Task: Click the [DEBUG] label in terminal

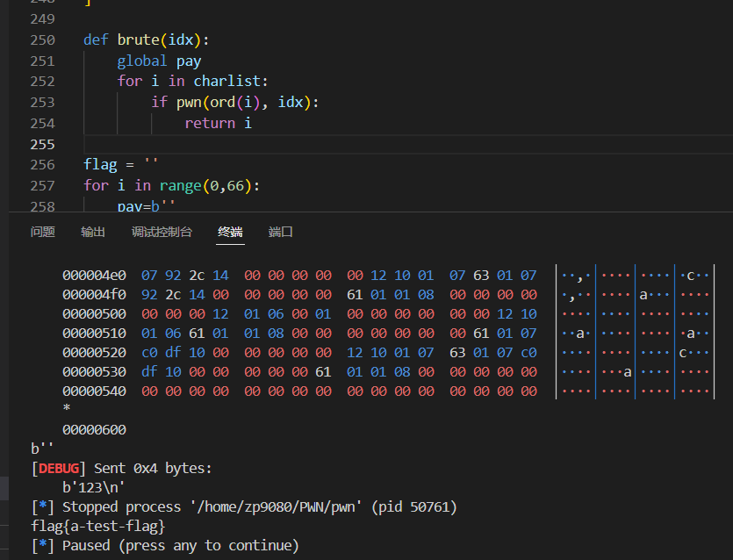Action: click(x=59, y=468)
